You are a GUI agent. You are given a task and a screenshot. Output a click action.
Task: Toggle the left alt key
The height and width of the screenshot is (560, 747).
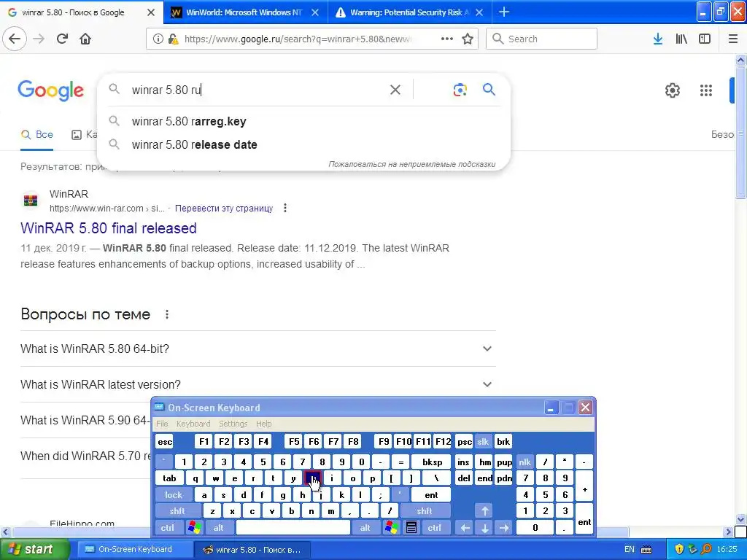[219, 528]
